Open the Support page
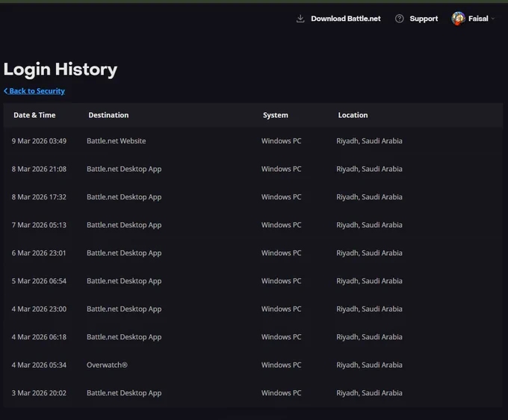Viewport: 508px width, 420px height. (424, 19)
